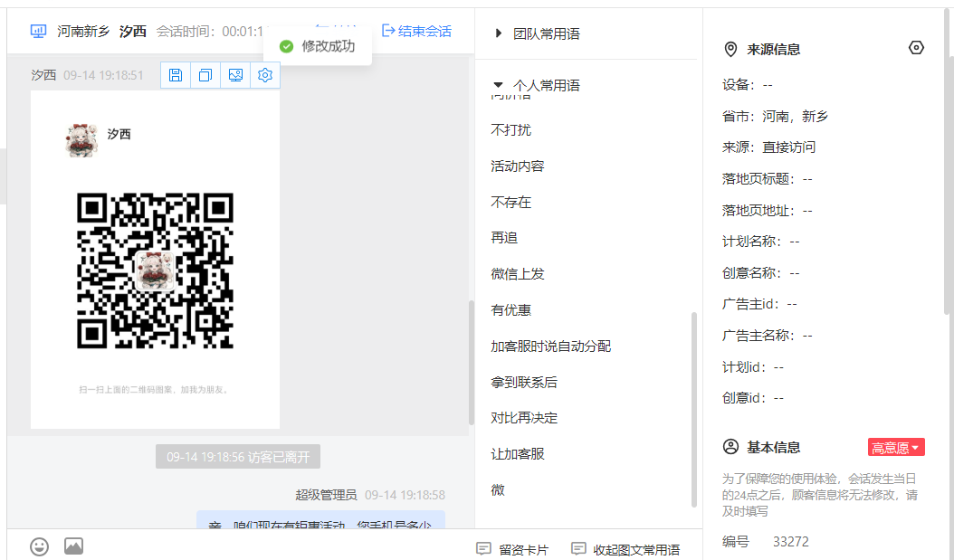Click the hexagon settings icon next to 来源信息
This screenshot has height=560, width=954.
tap(916, 48)
